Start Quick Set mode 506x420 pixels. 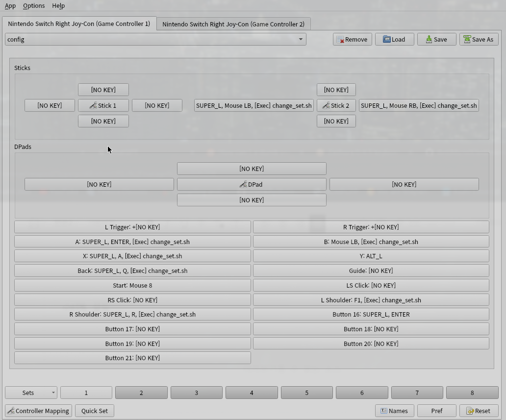(x=95, y=411)
